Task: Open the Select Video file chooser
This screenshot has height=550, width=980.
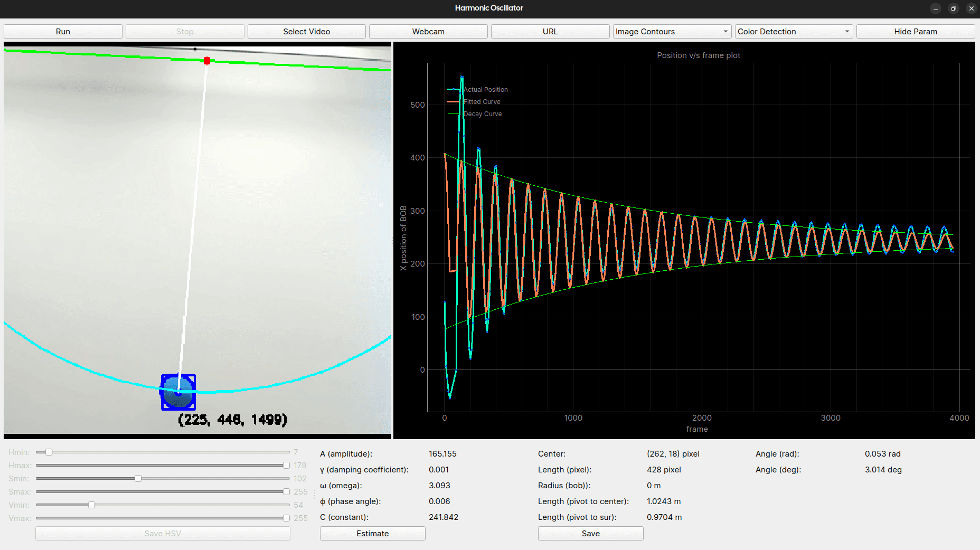Action: tap(306, 32)
